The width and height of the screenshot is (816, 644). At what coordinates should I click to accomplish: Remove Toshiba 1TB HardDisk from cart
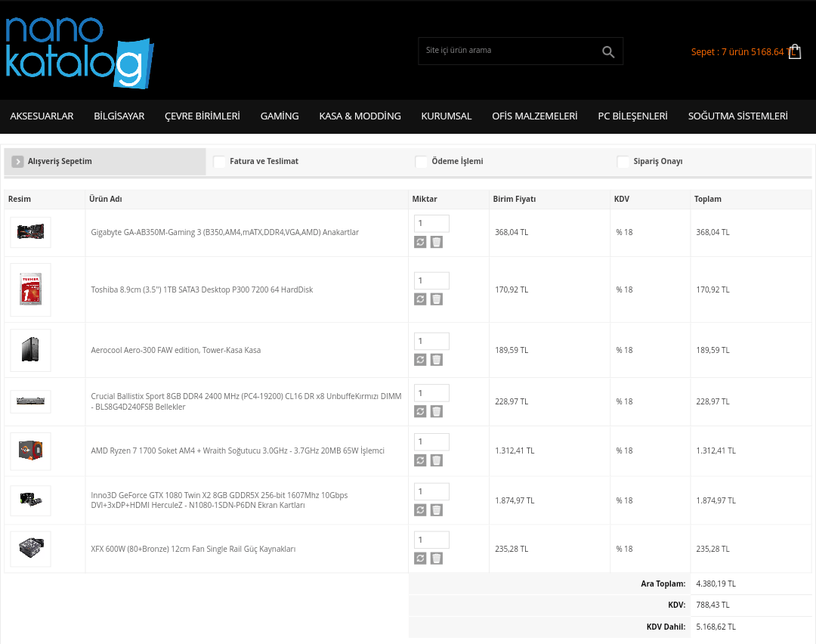coord(437,299)
